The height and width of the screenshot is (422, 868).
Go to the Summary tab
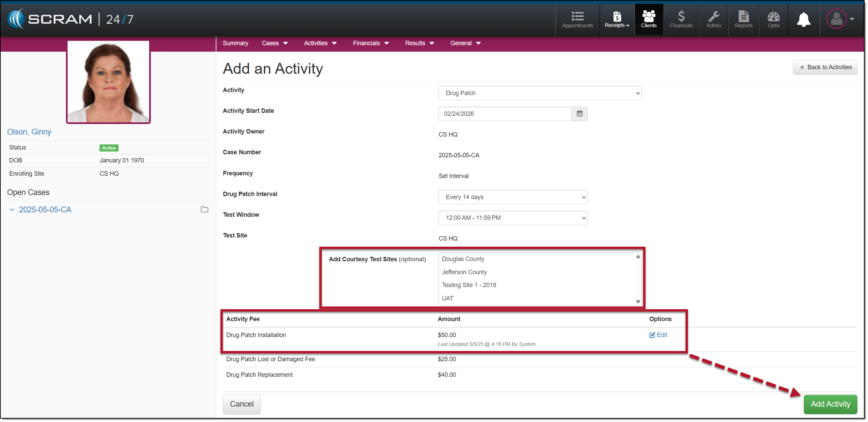click(235, 43)
